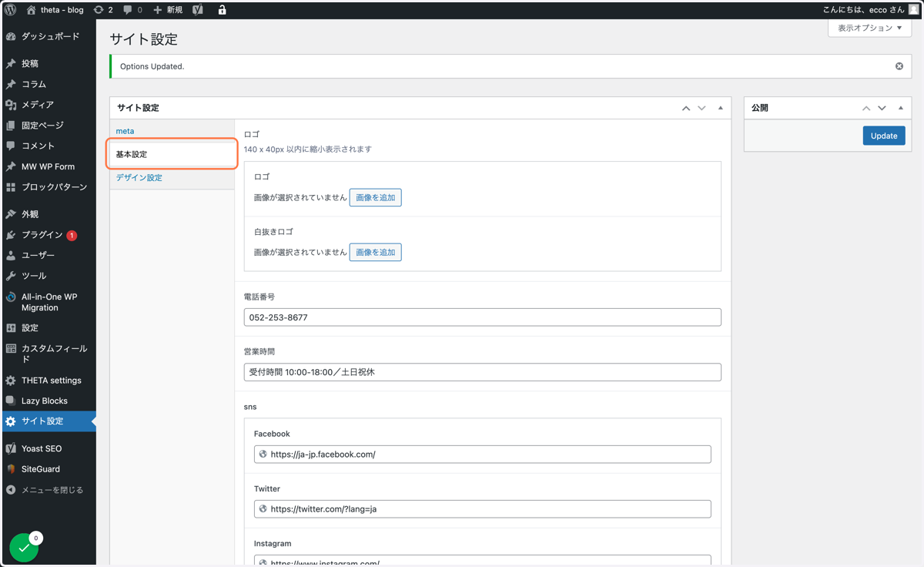The height and width of the screenshot is (567, 924).
Task: Click the Yoast SEO sidebar icon
Action: (x=11, y=448)
